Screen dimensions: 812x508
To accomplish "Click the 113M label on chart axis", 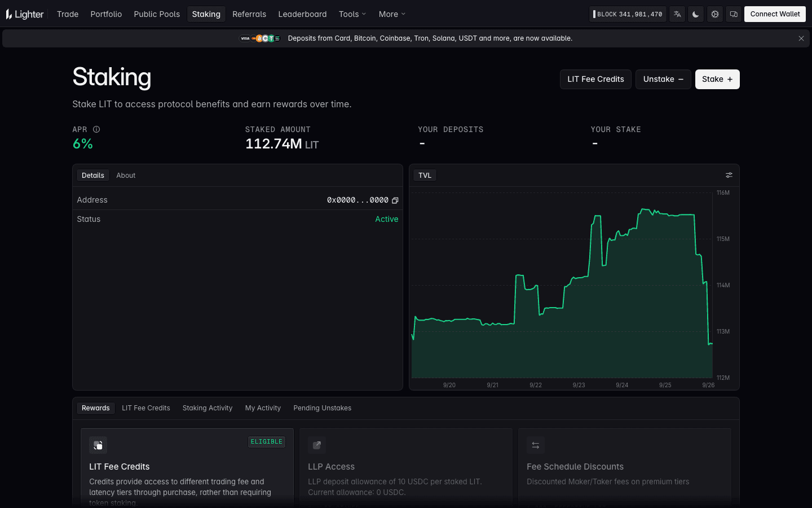I will pyautogui.click(x=723, y=332).
